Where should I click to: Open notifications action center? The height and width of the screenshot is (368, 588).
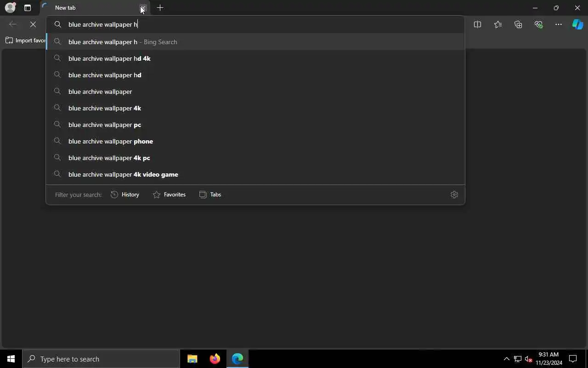click(x=573, y=359)
